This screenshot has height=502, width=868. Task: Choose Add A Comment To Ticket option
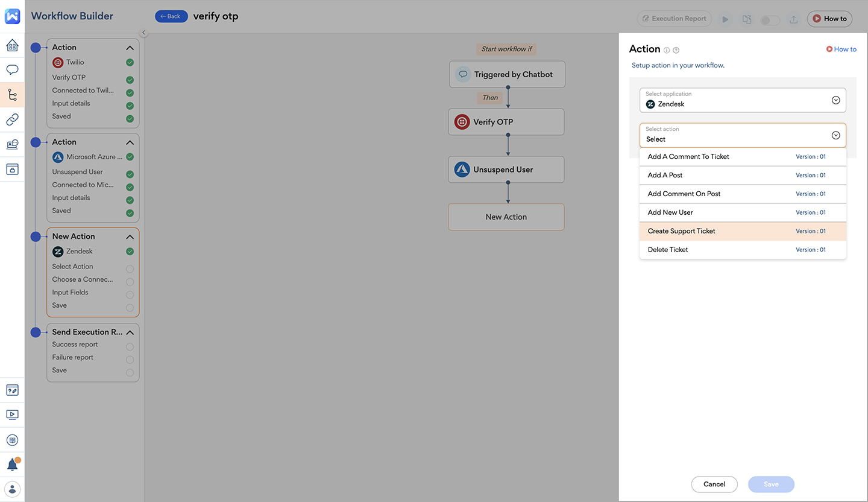click(743, 156)
